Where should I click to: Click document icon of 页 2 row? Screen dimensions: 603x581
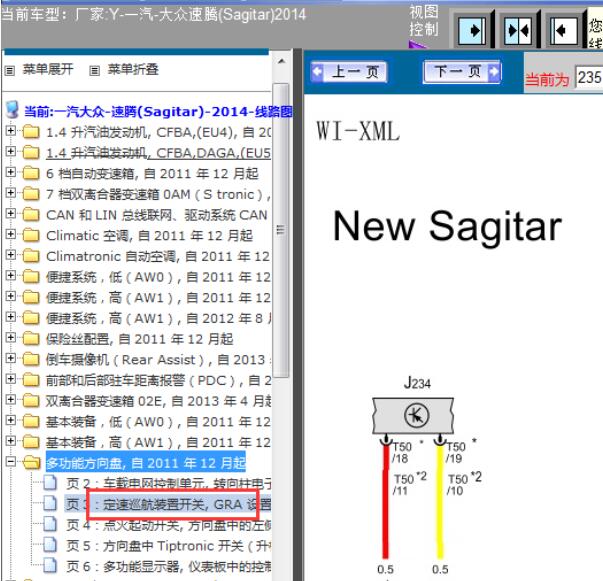click(x=50, y=483)
